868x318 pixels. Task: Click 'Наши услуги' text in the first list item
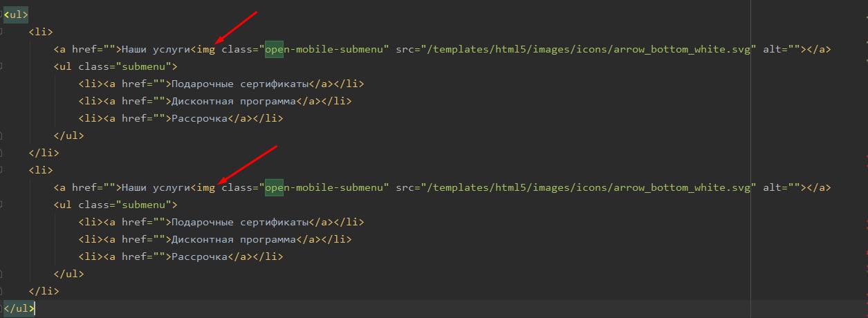[156, 49]
